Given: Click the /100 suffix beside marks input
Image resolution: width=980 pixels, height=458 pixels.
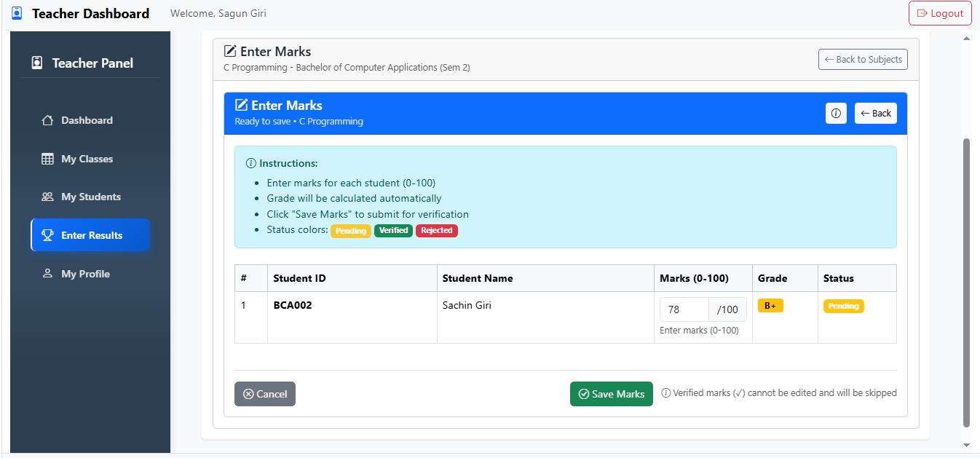Looking at the screenshot, I should [727, 309].
